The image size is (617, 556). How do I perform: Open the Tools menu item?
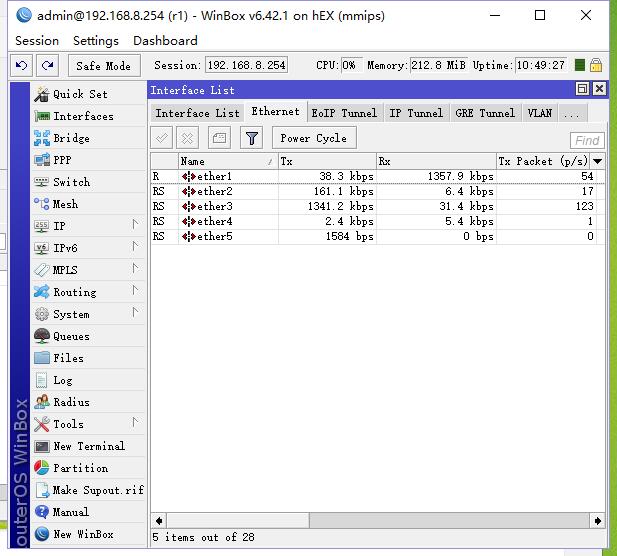click(x=89, y=424)
